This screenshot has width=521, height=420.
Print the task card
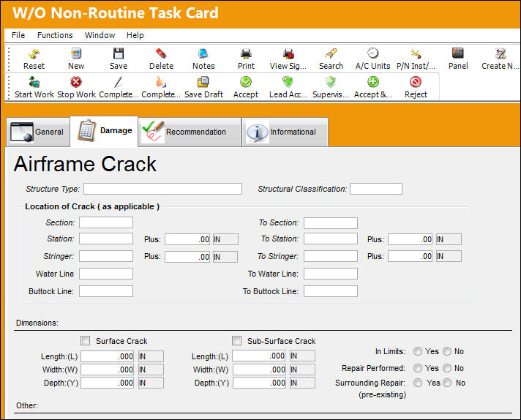[246, 53]
